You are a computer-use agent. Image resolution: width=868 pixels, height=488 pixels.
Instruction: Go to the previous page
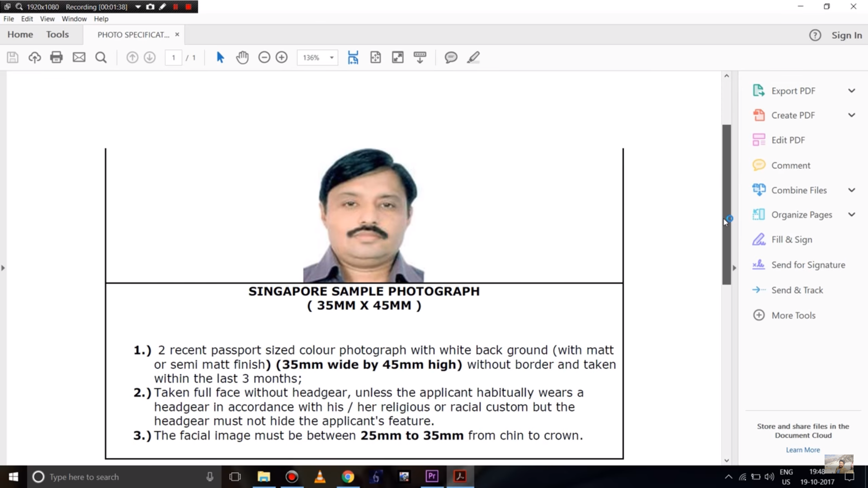tap(132, 57)
